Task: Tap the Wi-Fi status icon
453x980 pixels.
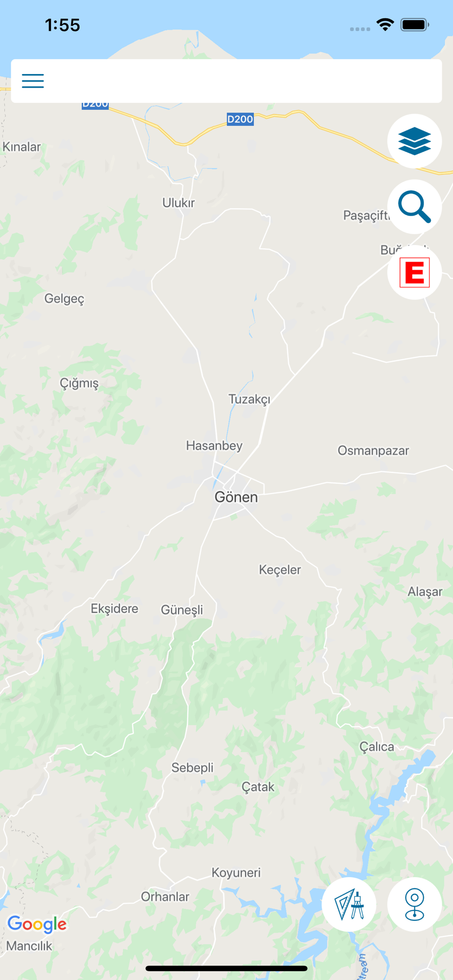Action: point(385,24)
